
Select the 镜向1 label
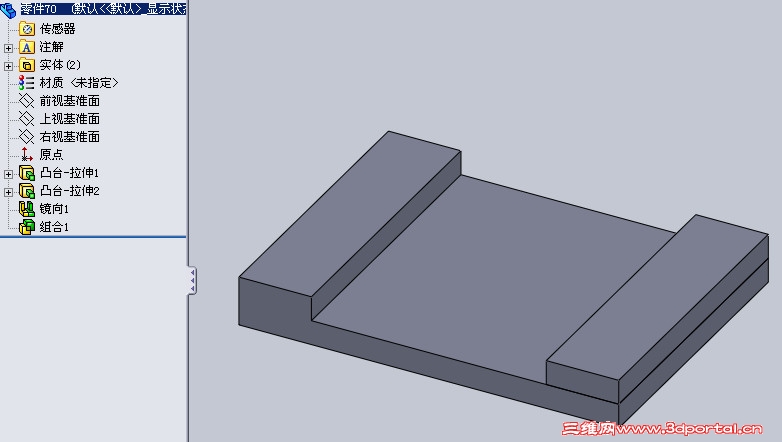pyautogui.click(x=54, y=209)
